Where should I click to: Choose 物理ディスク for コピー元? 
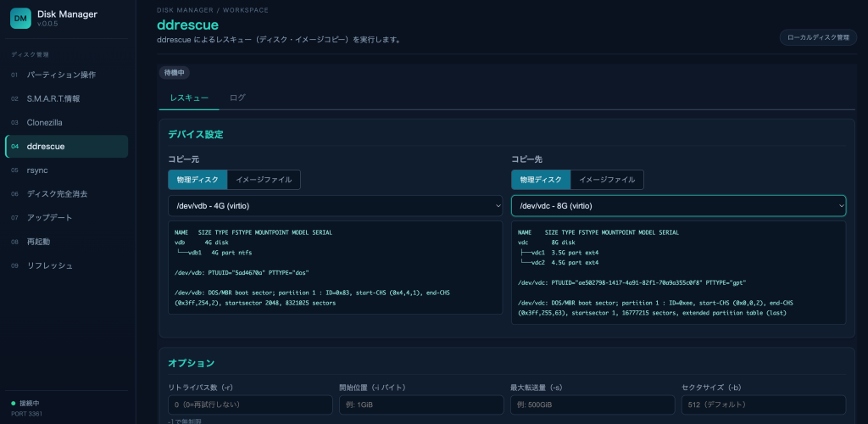[198, 180]
